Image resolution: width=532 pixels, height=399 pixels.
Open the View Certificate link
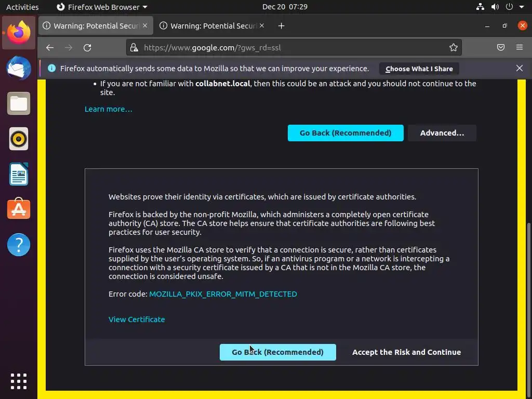[x=137, y=320]
